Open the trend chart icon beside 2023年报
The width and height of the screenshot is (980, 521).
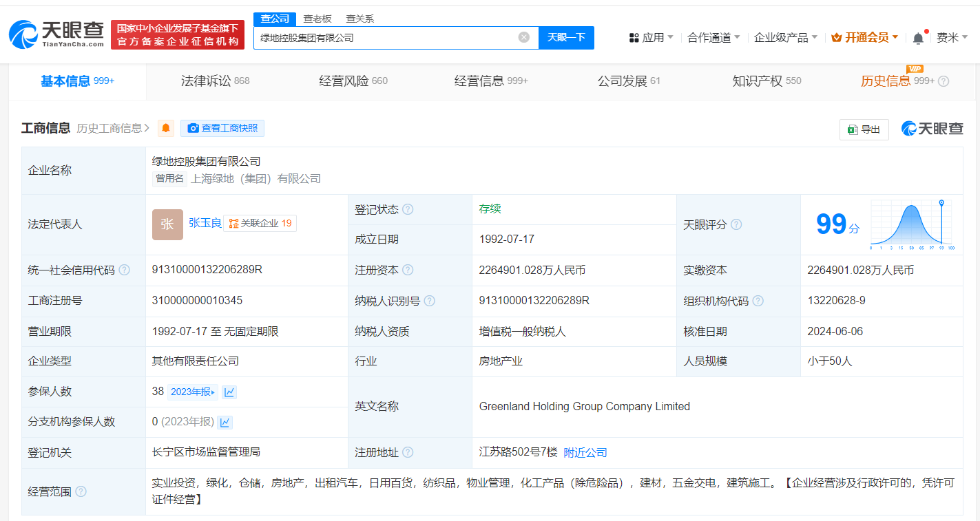point(229,392)
